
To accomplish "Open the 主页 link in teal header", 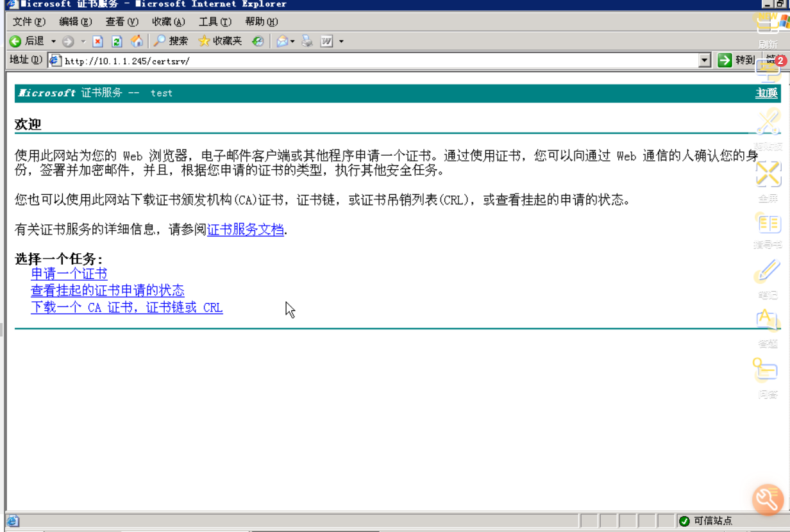I will point(766,93).
